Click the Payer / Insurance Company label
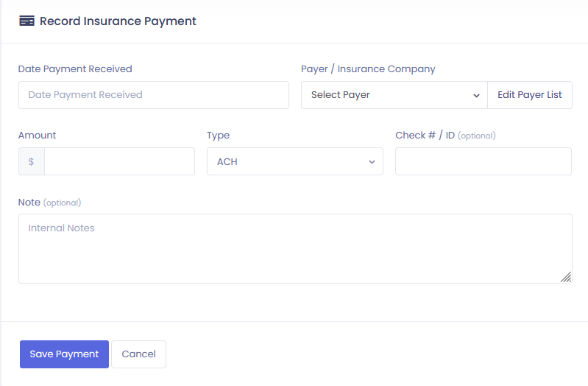588x386 pixels. tap(368, 69)
